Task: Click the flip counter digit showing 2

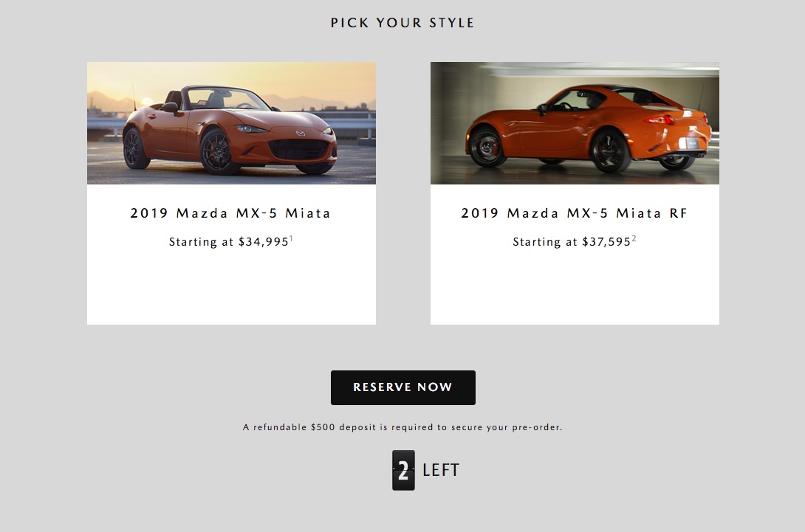Action: [x=403, y=470]
